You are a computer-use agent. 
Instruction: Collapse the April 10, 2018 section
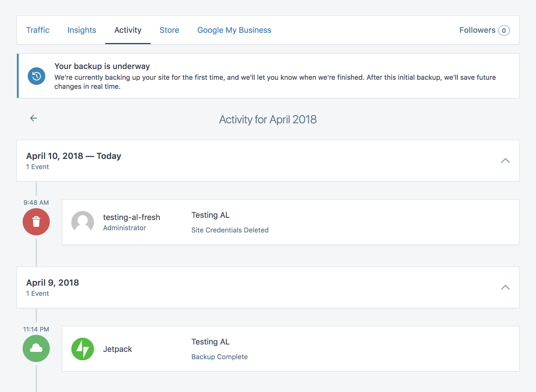tap(505, 161)
